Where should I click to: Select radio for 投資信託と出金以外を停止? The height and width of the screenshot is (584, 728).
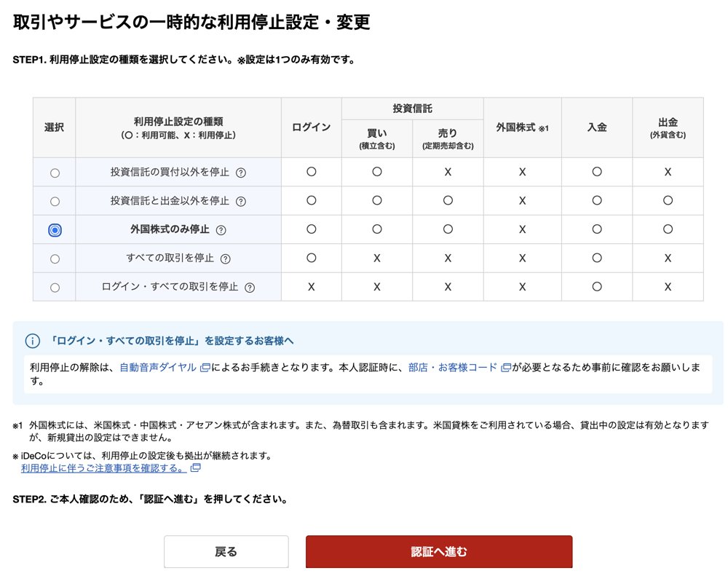click(x=55, y=202)
